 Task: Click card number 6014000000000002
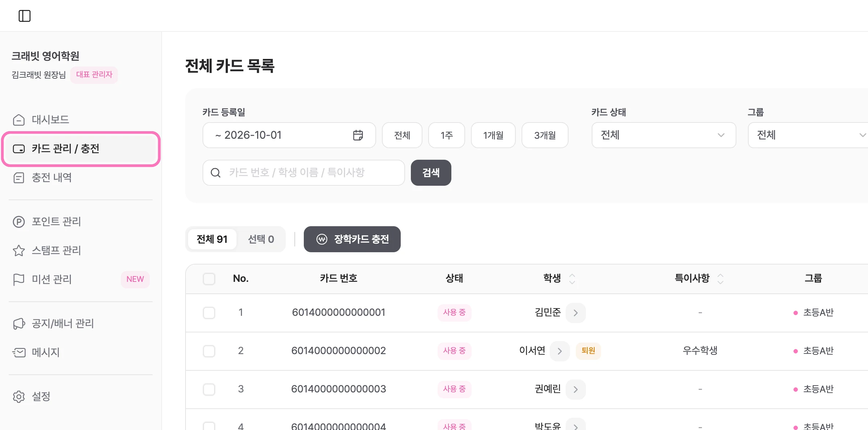[339, 351]
